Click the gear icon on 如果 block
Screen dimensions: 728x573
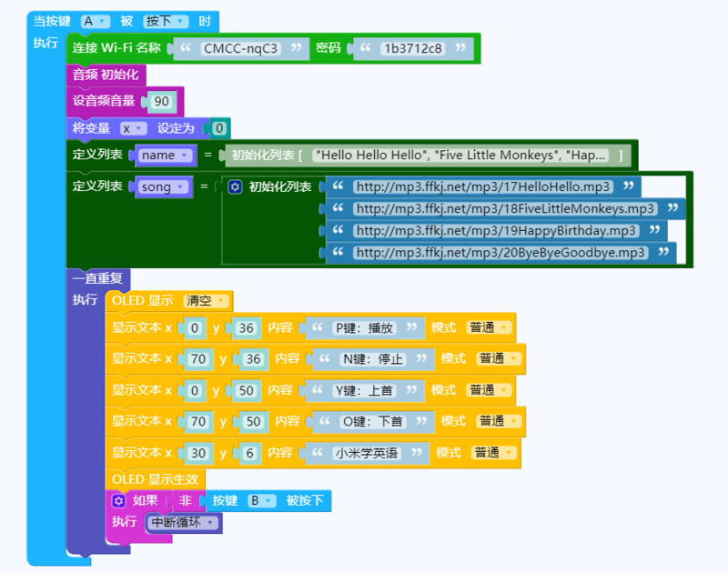point(118,500)
